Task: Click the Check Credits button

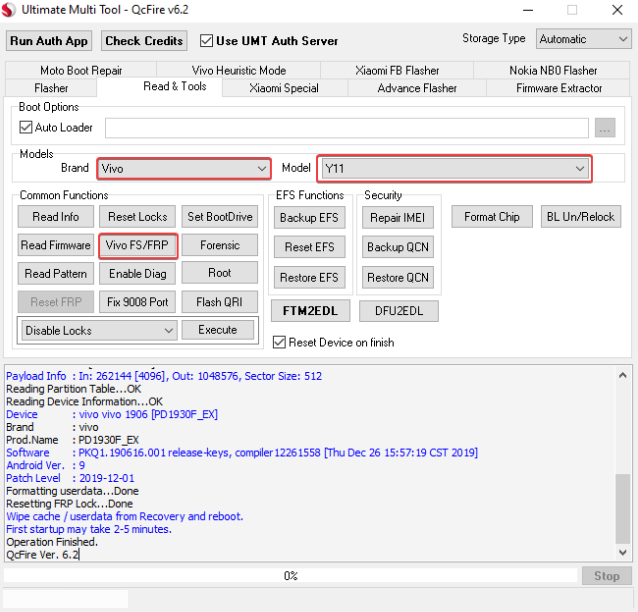Action: [144, 41]
